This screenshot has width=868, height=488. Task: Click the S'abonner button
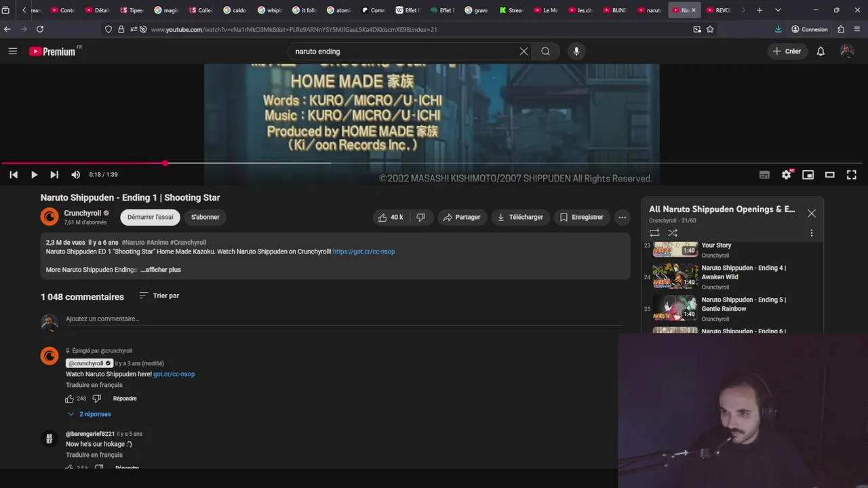coord(205,217)
